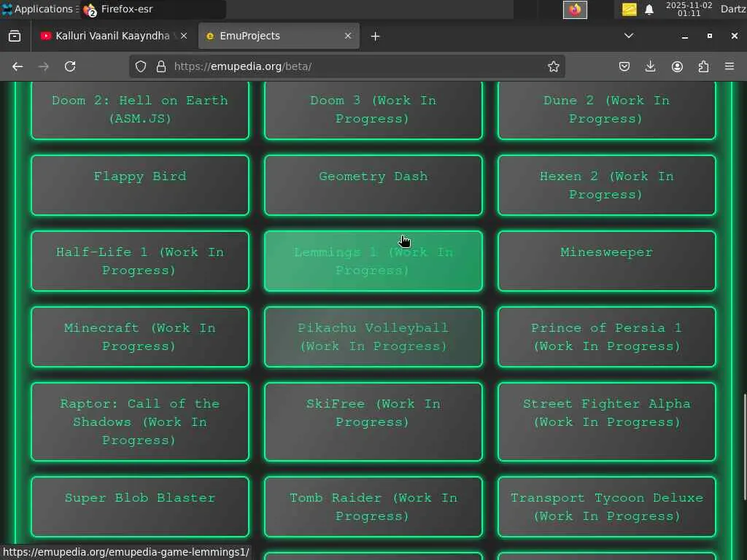Open Doom 2: Hell on Earth
The height and width of the screenshot is (560, 747).
[x=140, y=110]
